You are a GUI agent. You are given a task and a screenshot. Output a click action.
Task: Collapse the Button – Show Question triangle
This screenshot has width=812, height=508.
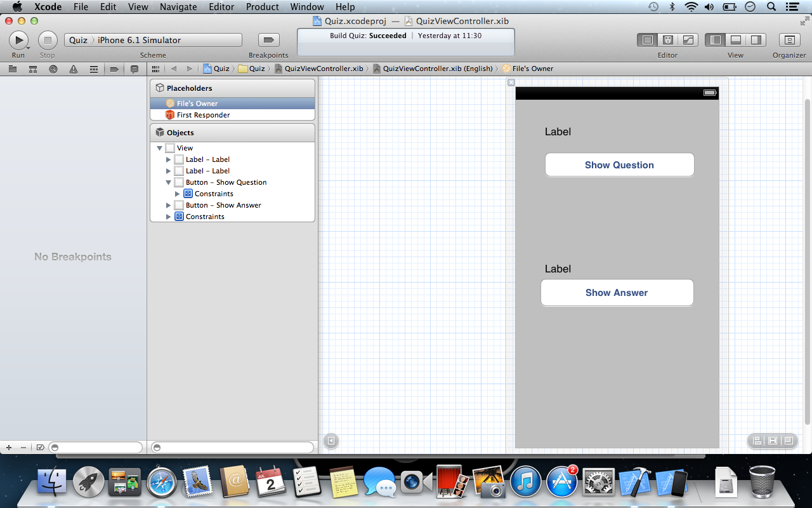[169, 182]
